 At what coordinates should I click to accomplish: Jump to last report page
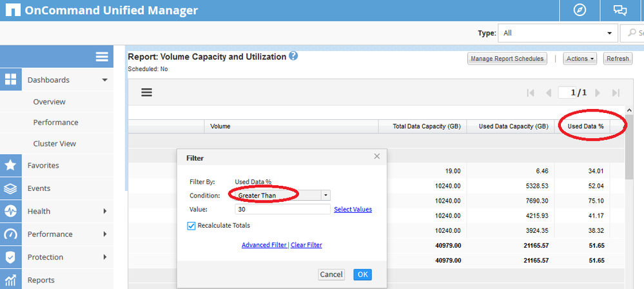616,93
